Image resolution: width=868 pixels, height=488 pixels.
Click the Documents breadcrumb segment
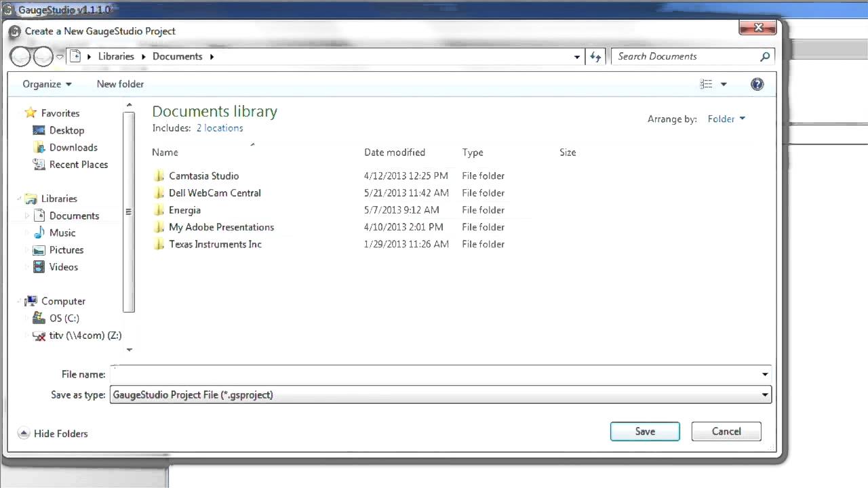point(178,56)
